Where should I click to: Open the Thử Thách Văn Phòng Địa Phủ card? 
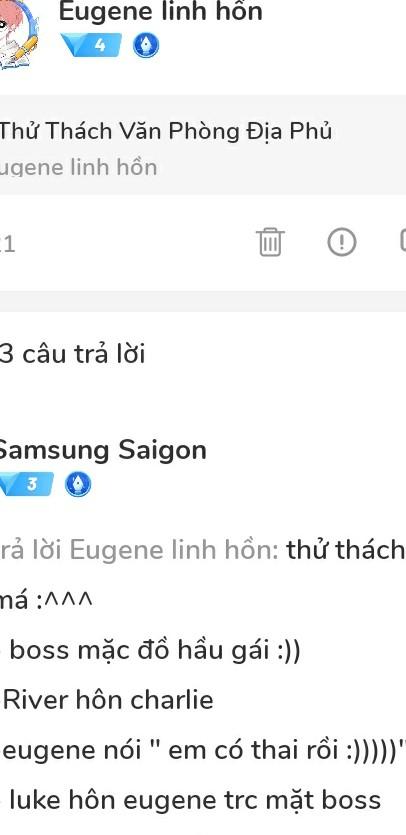pyautogui.click(x=203, y=145)
